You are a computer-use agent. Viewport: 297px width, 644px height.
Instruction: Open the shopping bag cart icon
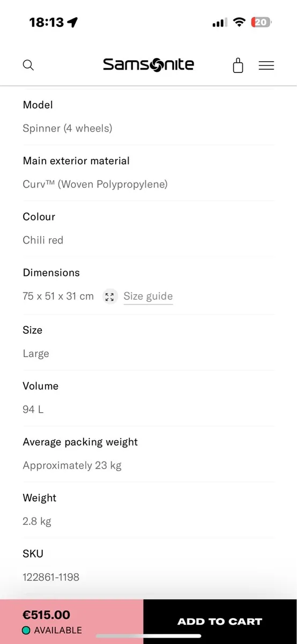pos(238,65)
